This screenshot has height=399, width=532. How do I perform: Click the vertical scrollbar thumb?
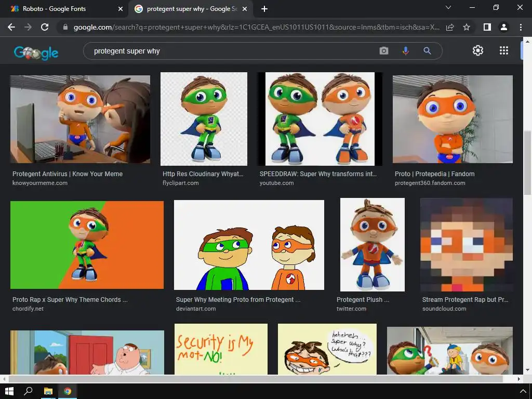[528, 163]
